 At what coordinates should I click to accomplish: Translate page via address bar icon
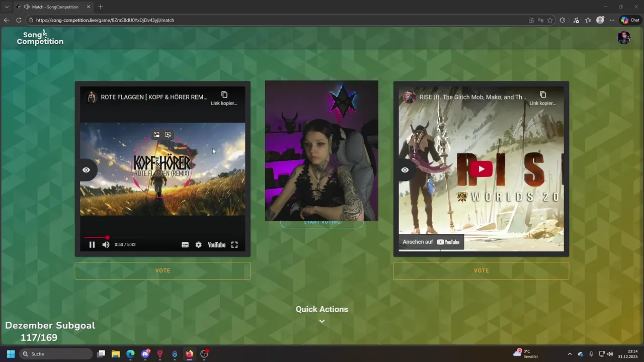point(541,20)
